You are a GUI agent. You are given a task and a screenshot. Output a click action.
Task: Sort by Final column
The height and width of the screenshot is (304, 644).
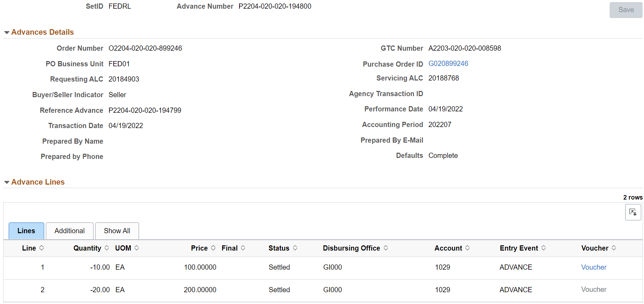[x=233, y=248]
